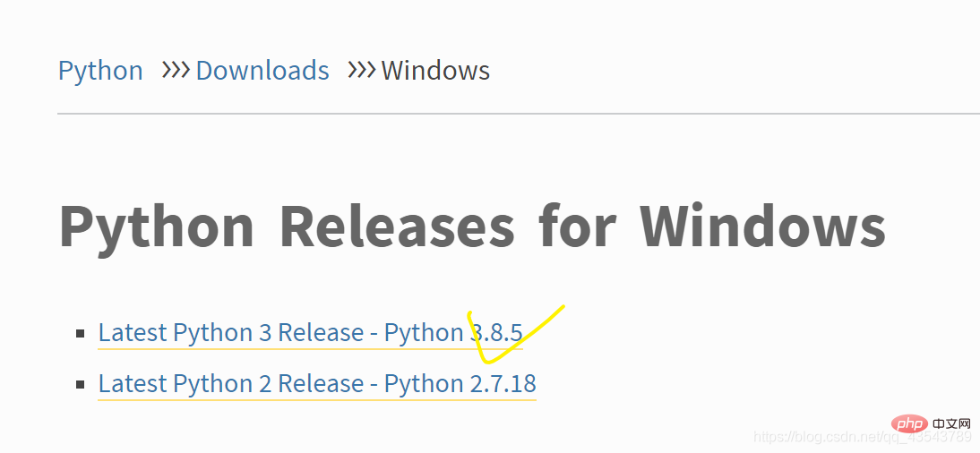Viewport: 980px width, 453px height.
Task: Click the bullet beside Python 2 release
Action: 81,385
